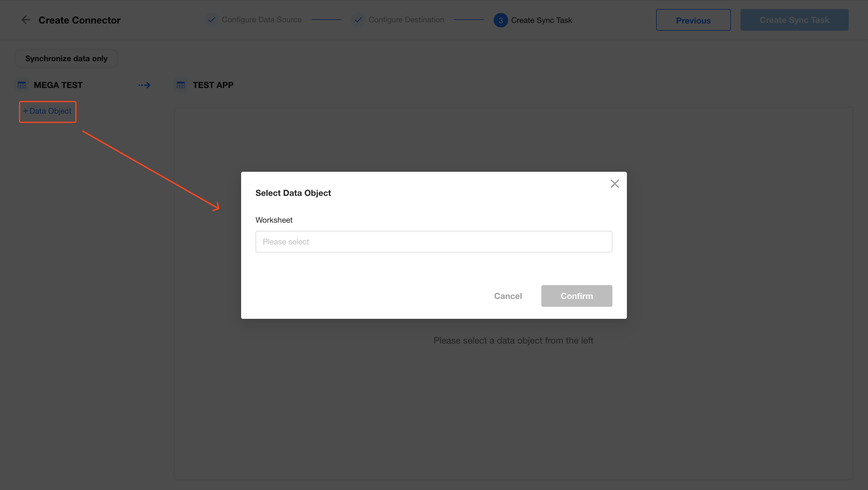Select the Create Sync Task step label
868x490 pixels.
coord(541,20)
